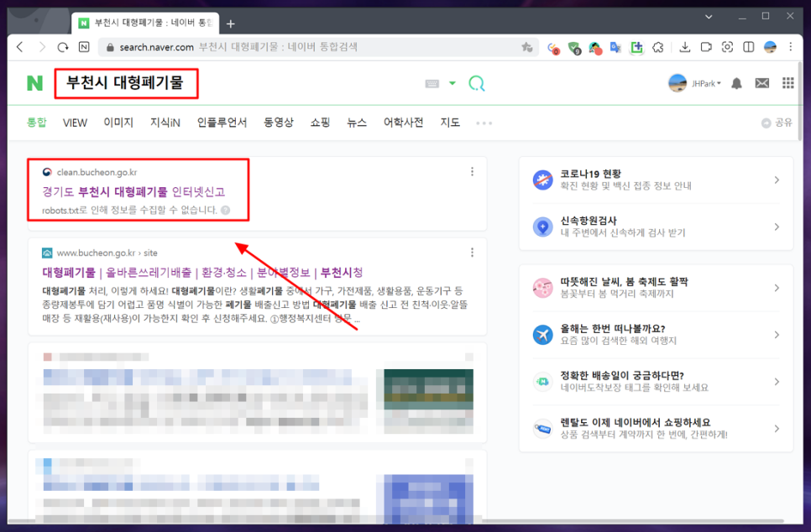The image size is (811, 532).
Task: Open the options menu for the www.bucheon.go.kr result
Action: 472,253
